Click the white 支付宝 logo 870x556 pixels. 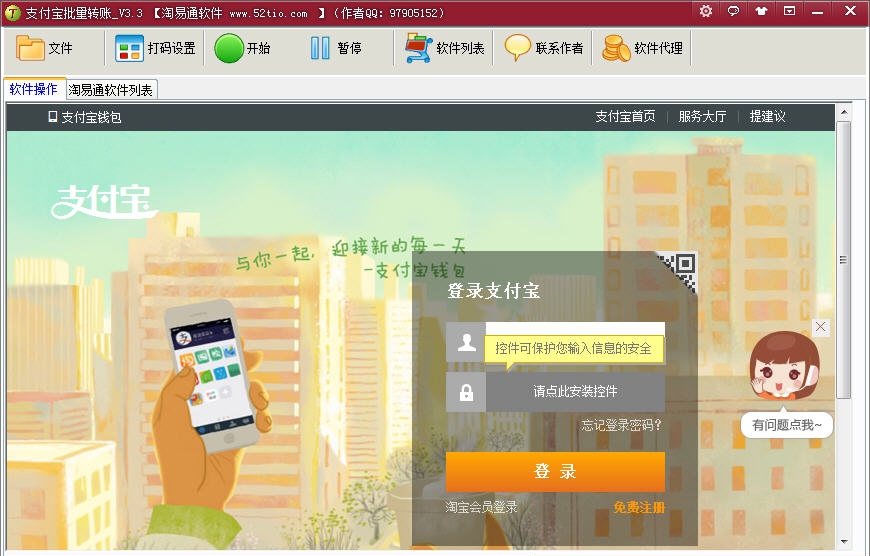click(104, 201)
